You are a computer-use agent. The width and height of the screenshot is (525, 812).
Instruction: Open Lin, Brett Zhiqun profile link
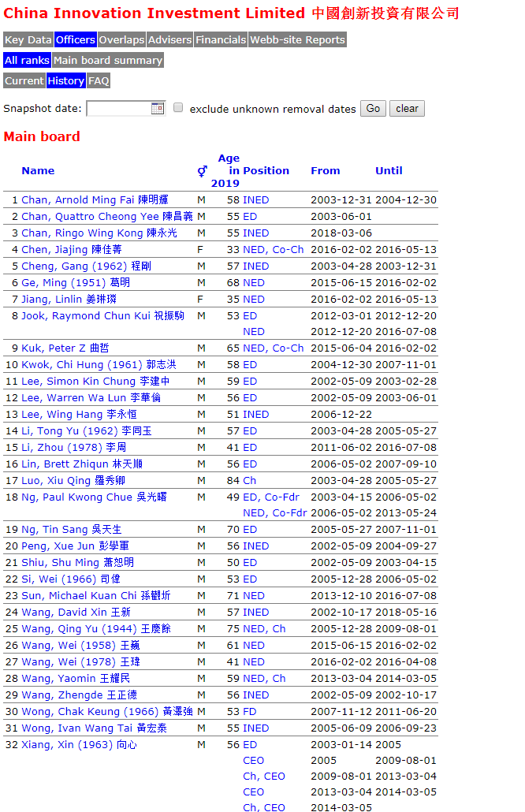pos(82,464)
